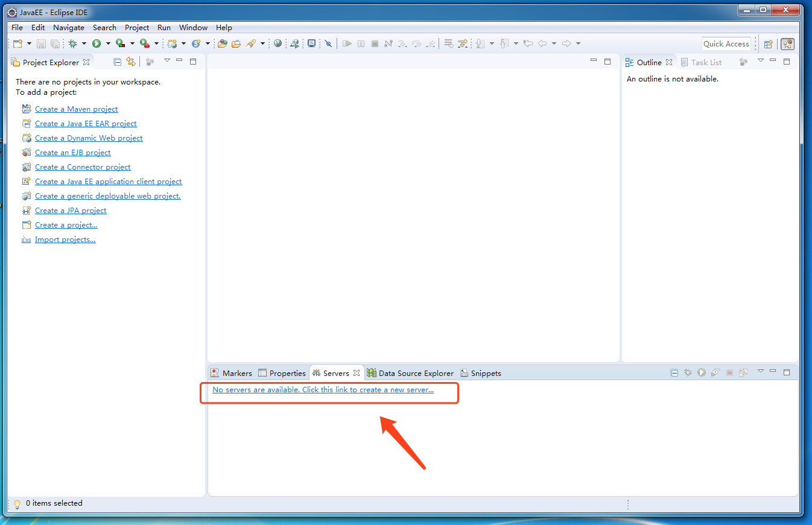The width and height of the screenshot is (812, 525).
Task: Launch Debug with the bug icon
Action: tap(72, 43)
